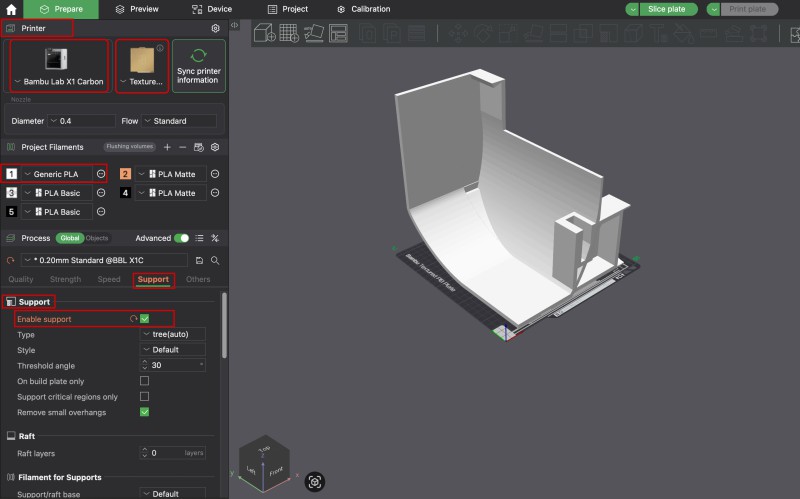Switch to the Calibration tab

point(364,9)
